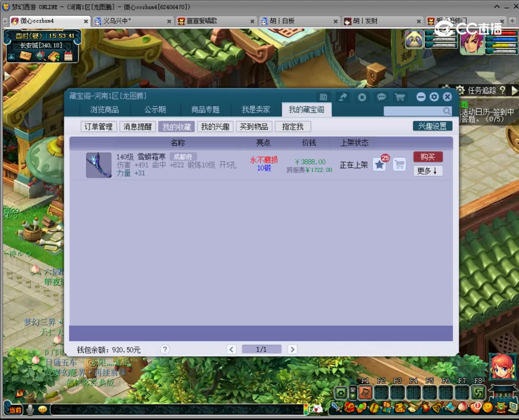
Task: Click the 上架状态 column header
Action: click(354, 143)
